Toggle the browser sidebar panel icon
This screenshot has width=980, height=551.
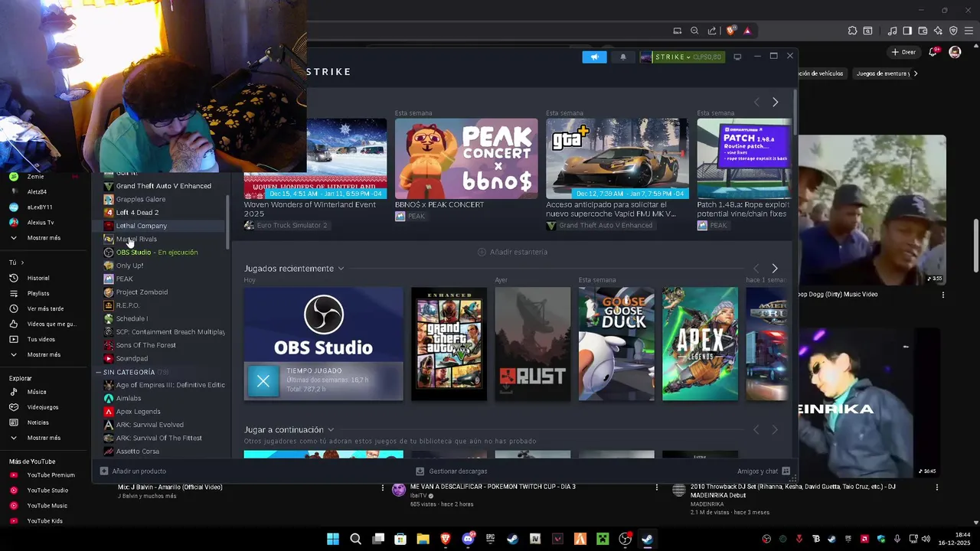tap(907, 31)
